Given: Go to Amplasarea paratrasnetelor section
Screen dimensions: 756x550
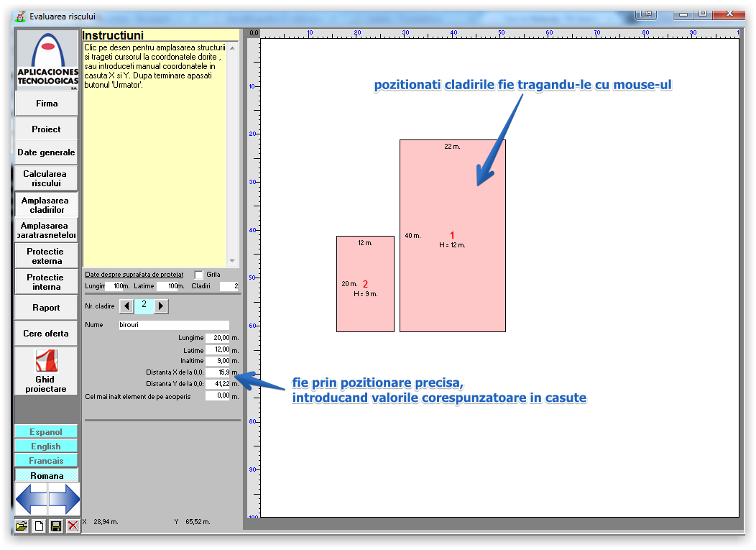Looking at the screenshot, I should tap(46, 230).
